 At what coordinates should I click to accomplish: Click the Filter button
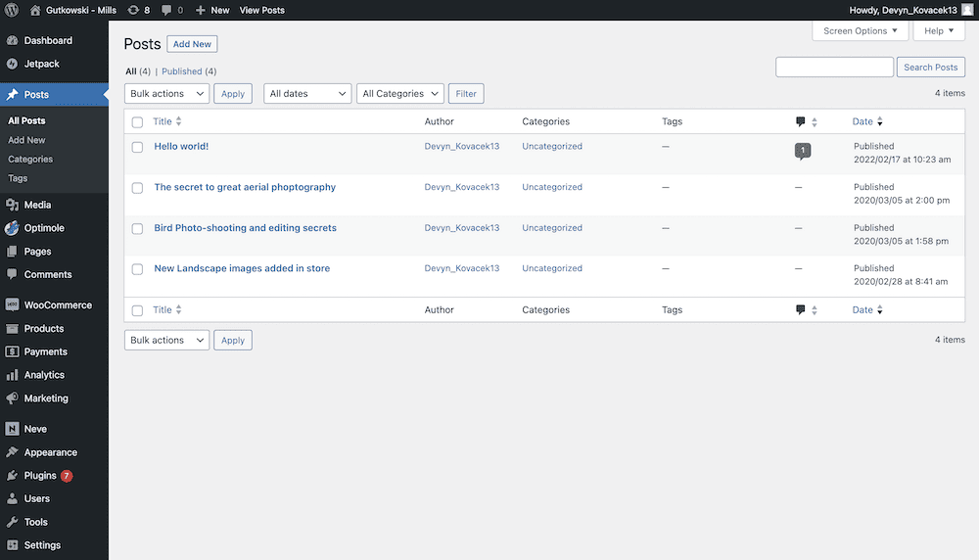(466, 94)
